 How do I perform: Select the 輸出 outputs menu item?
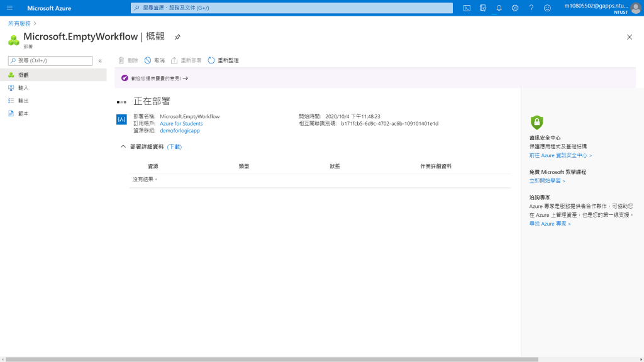[53, 101]
